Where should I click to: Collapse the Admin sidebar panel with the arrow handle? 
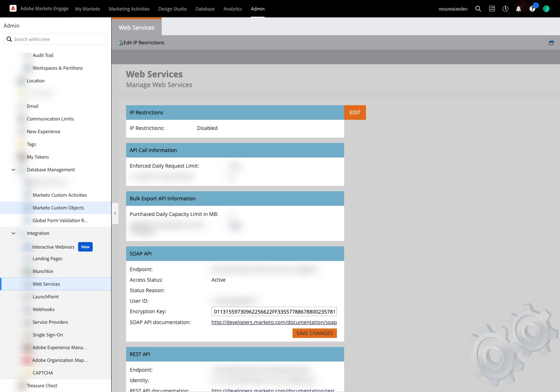click(x=115, y=213)
